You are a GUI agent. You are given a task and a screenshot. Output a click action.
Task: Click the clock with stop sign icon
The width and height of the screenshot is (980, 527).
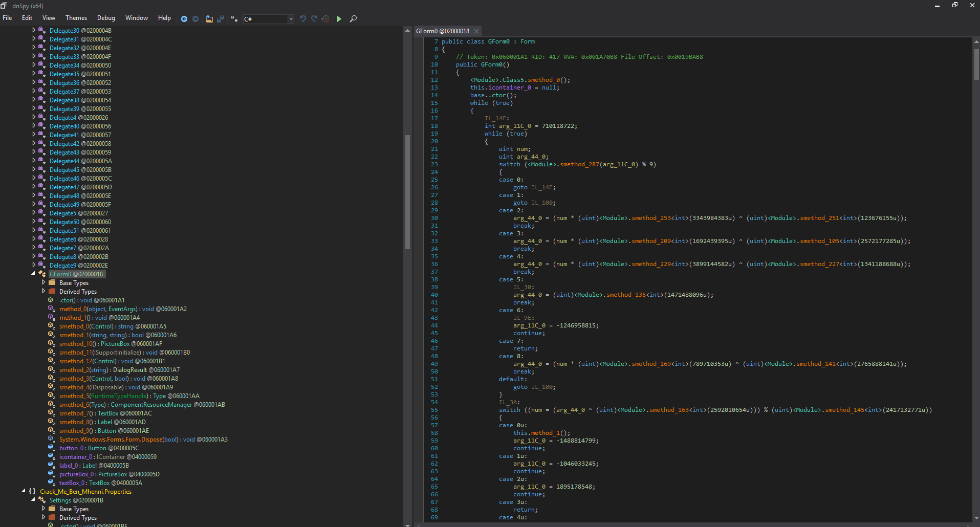pyautogui.click(x=325, y=19)
